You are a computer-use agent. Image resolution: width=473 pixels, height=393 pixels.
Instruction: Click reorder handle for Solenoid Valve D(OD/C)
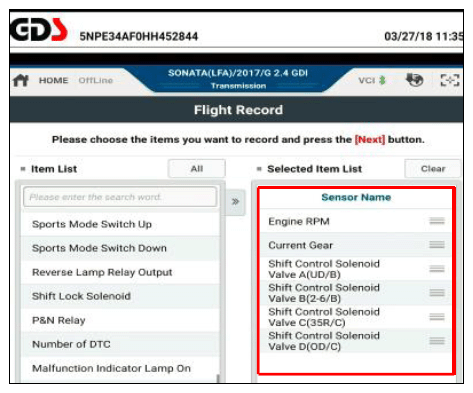pyautogui.click(x=437, y=341)
